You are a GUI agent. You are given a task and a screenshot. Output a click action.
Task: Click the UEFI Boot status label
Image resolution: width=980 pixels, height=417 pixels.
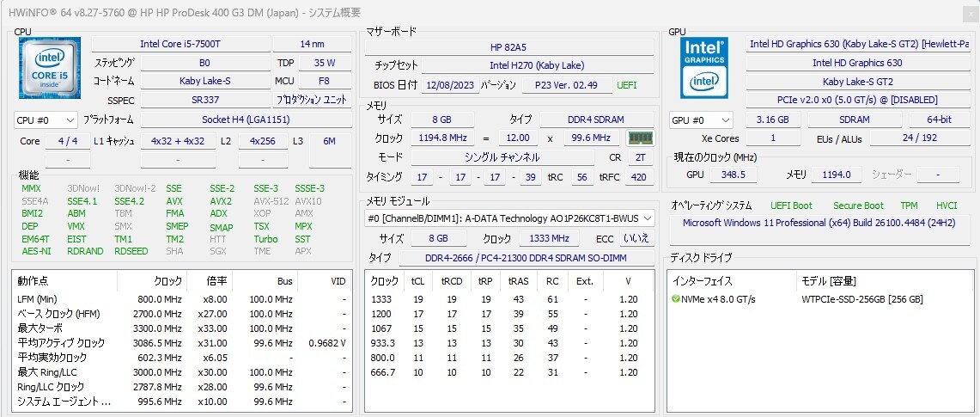click(x=791, y=205)
